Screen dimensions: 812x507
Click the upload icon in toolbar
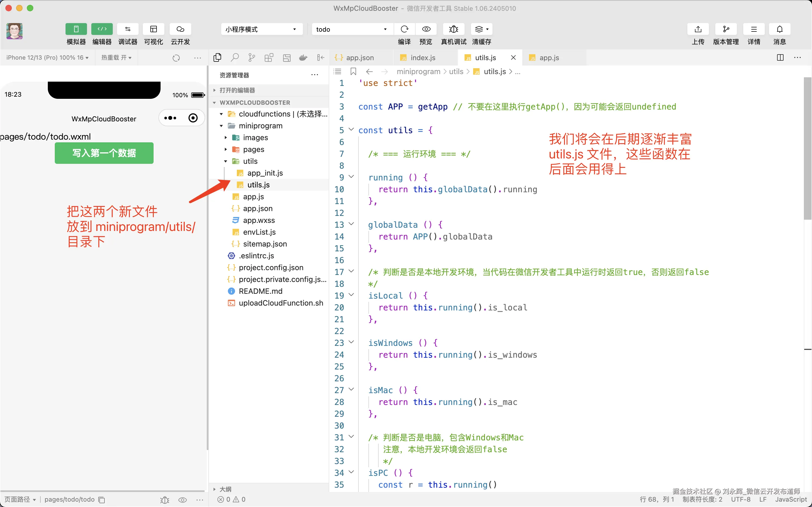(698, 29)
